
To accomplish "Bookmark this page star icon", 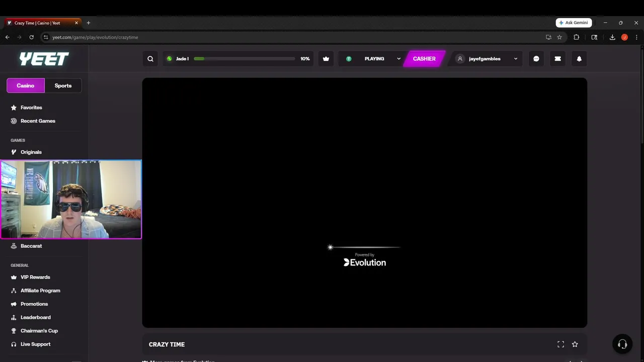I will click(559, 37).
